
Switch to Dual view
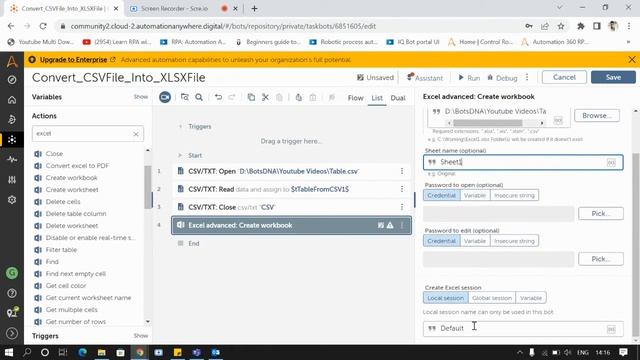(x=398, y=98)
